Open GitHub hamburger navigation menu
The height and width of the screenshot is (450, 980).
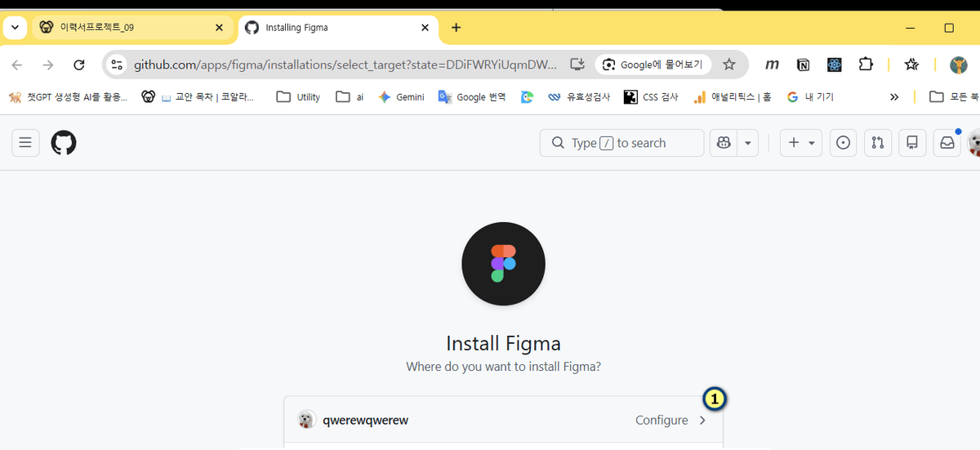[x=25, y=143]
